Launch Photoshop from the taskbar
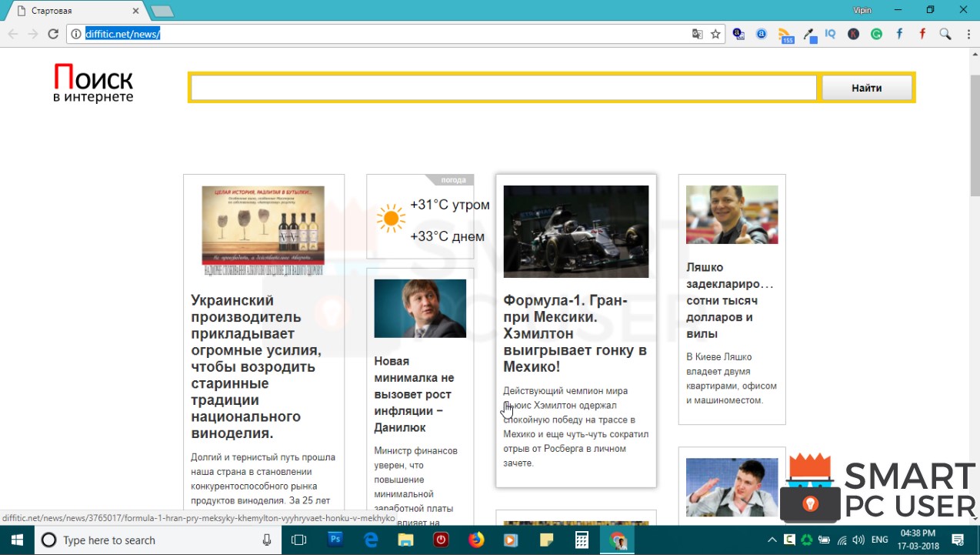The height and width of the screenshot is (555, 980). point(335,540)
